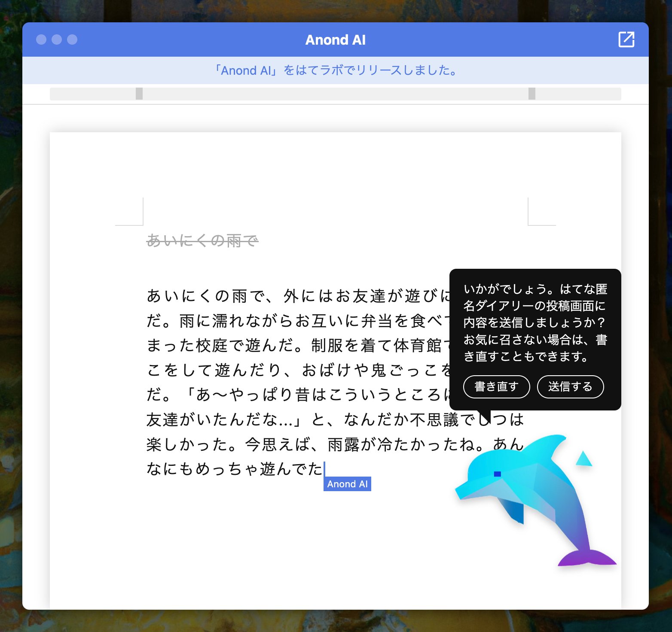Click the Anond AI window title

336,40
